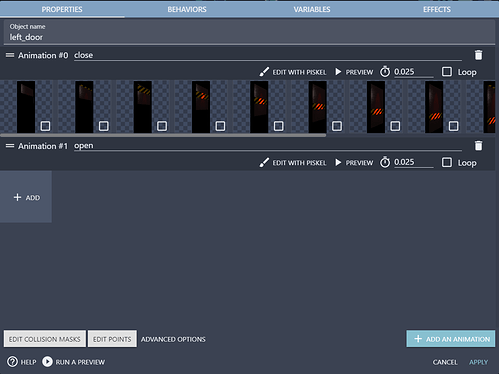Screen dimensions: 499x374
Task: Tick the checkbox on the fifth close frame
Action: coord(279,126)
